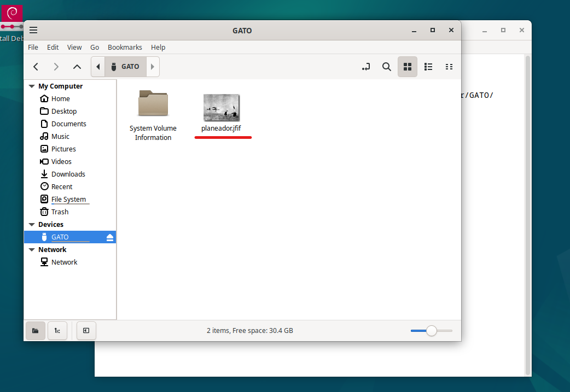Select the planeador.jfif image thumbnail
Screen dimensions: 570x392
[222, 108]
